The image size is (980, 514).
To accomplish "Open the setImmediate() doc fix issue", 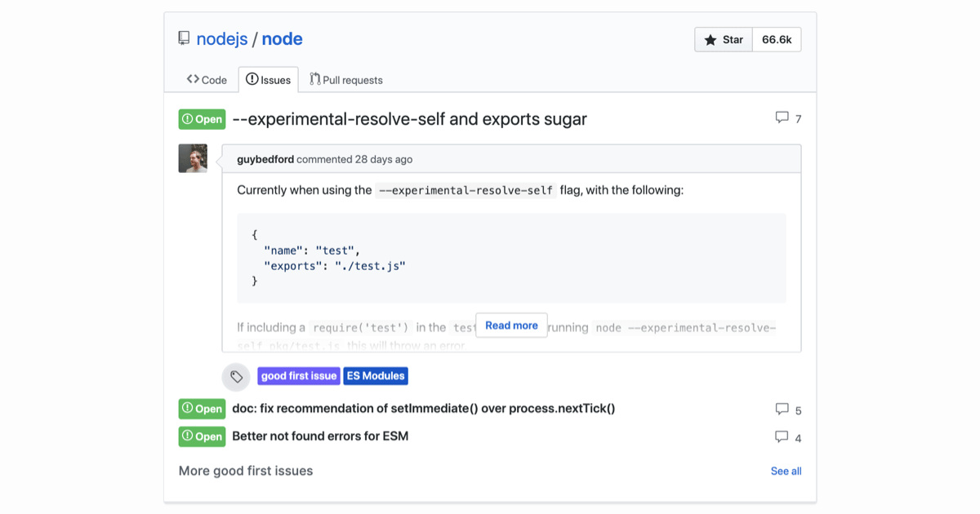I will 423,408.
